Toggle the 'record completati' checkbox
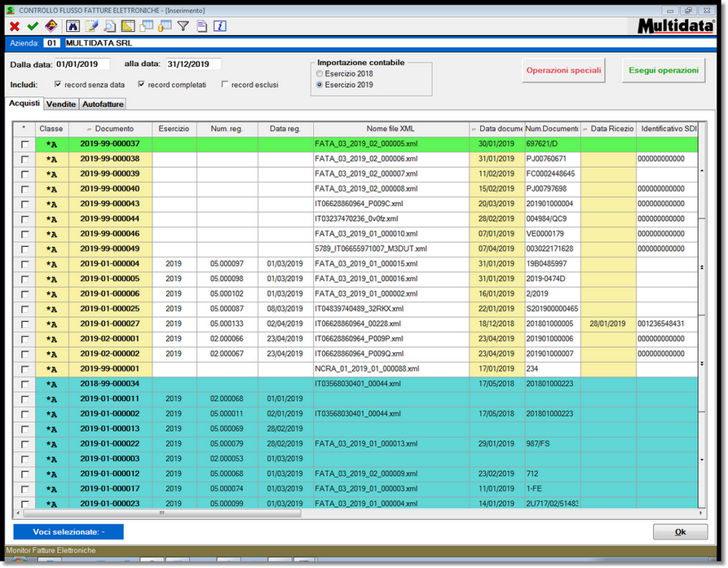Image resolution: width=728 pixels, height=568 pixels. pyautogui.click(x=142, y=85)
